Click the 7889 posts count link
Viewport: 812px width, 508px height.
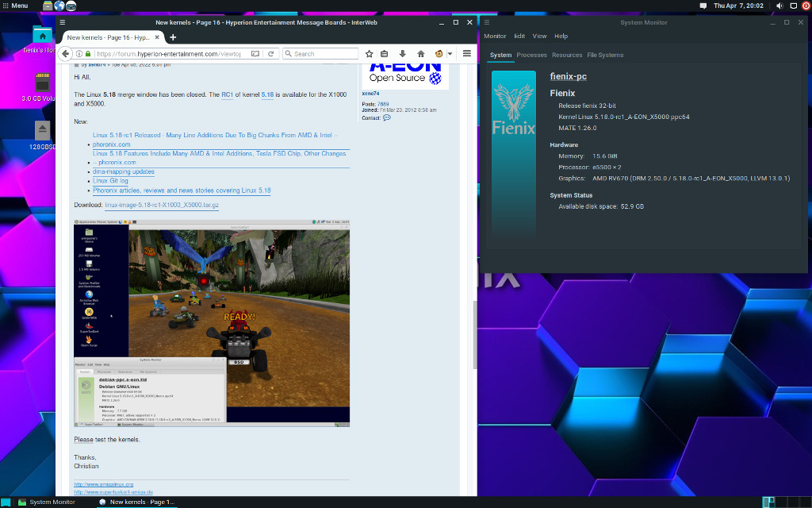click(383, 104)
